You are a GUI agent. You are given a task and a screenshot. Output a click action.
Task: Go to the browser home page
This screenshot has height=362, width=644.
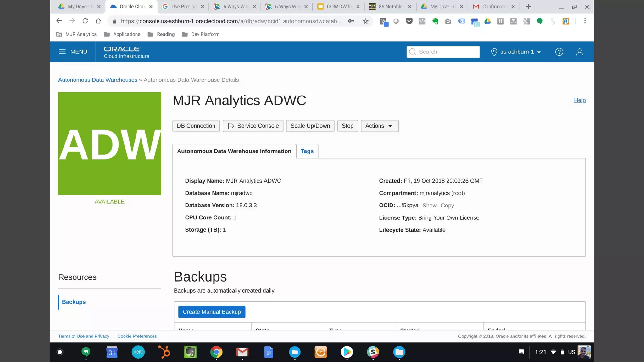[x=98, y=21]
